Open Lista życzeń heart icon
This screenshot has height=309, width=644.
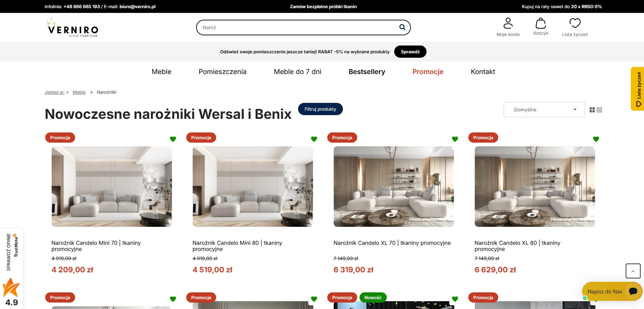tap(575, 22)
